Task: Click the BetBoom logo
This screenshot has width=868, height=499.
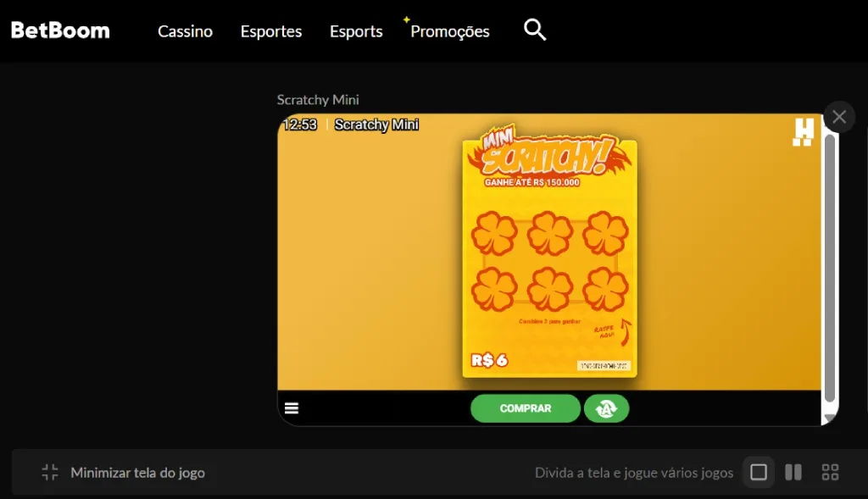Action: pos(59,30)
